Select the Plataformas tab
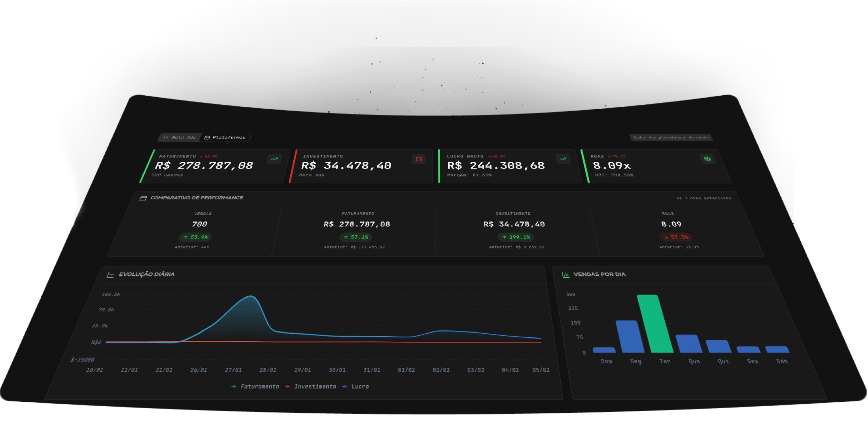Screen dimensions: 868x422 [x=225, y=138]
